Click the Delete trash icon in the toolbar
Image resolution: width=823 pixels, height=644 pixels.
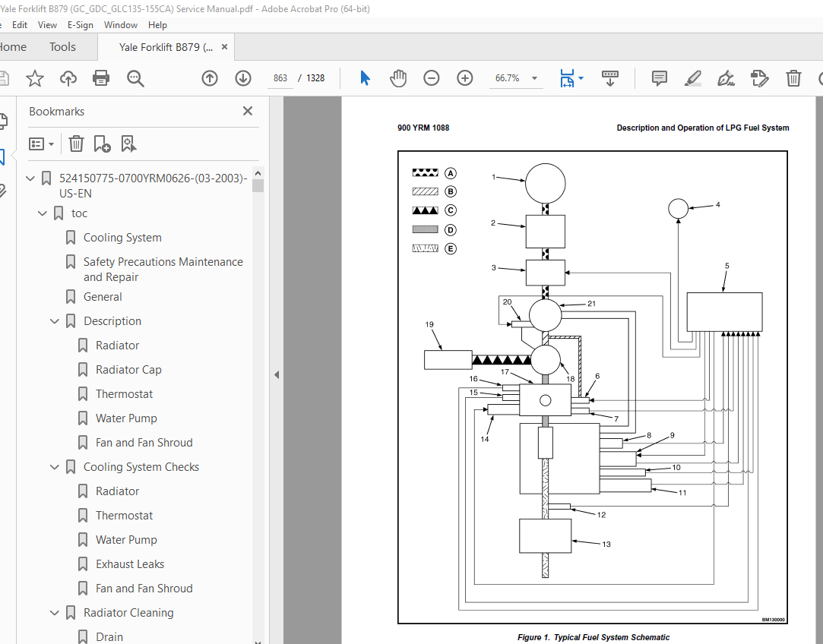click(793, 78)
